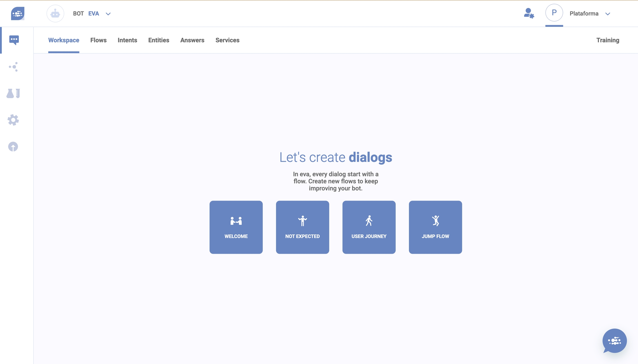Open the lab flask sidebar icon
The height and width of the screenshot is (364, 638).
[x=13, y=93]
